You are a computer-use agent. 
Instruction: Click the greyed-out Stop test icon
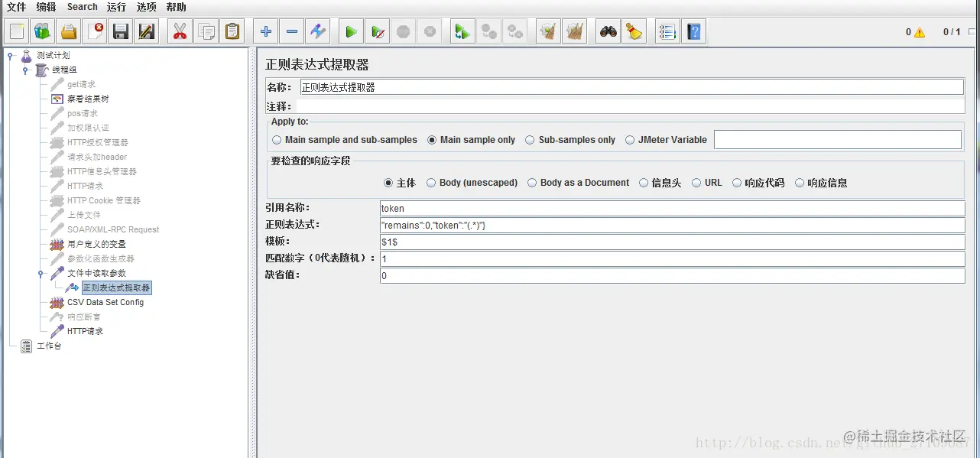[404, 31]
